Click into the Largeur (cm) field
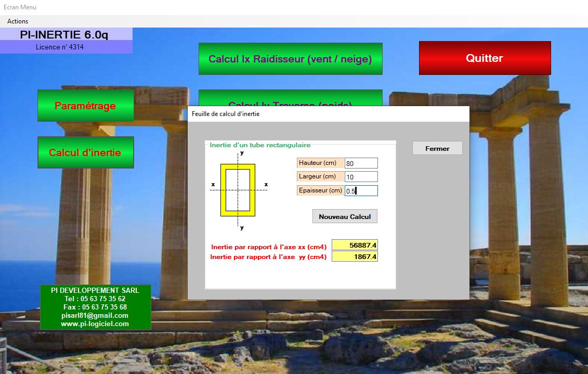 [361, 177]
